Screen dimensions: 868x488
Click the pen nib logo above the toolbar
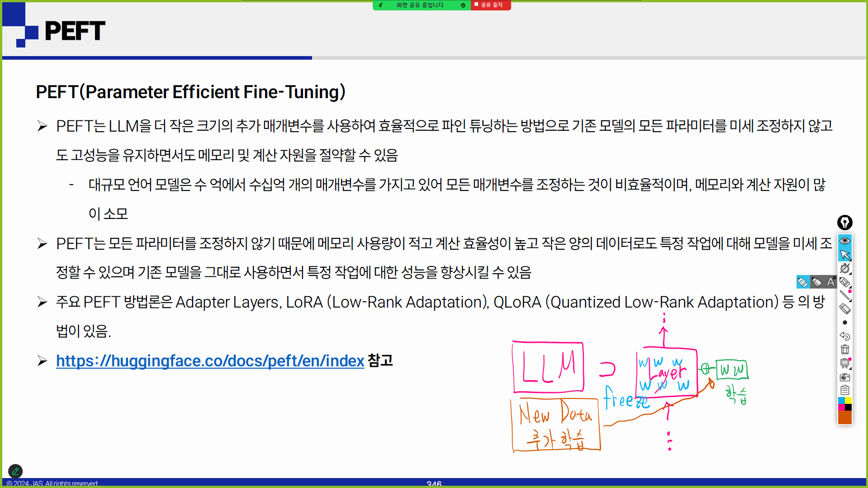point(844,223)
